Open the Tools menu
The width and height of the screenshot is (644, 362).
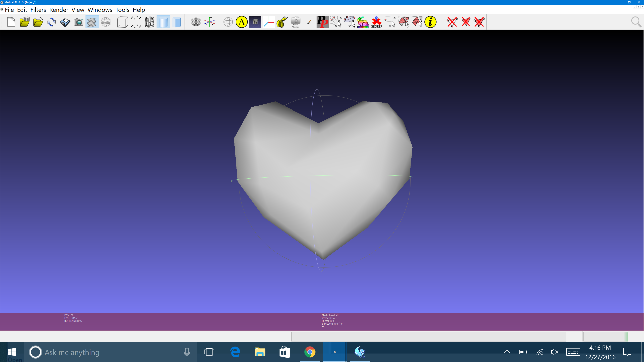click(122, 10)
